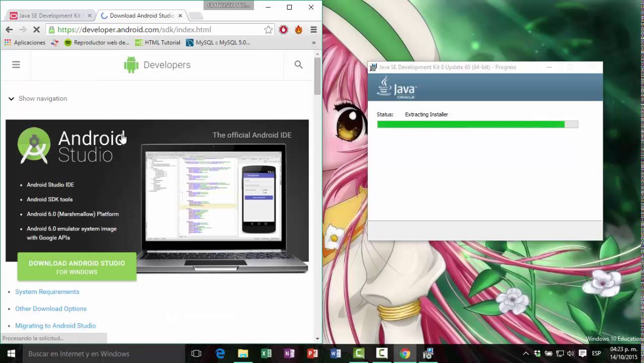
Task: Expand the Show navigation chevron
Action: point(11,99)
